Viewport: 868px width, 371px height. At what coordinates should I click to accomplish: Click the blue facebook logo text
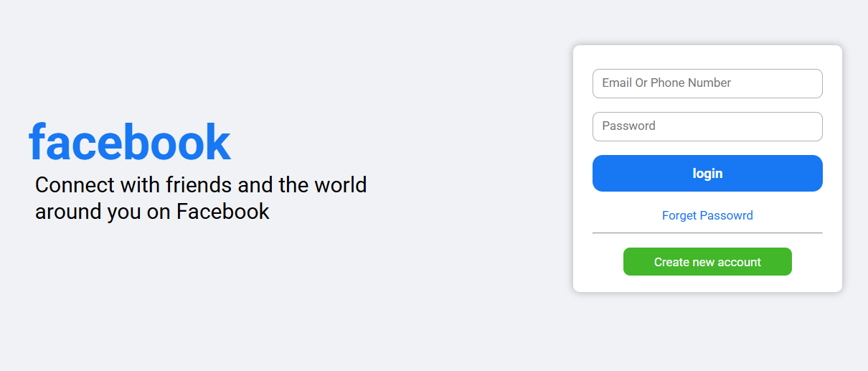point(129,143)
